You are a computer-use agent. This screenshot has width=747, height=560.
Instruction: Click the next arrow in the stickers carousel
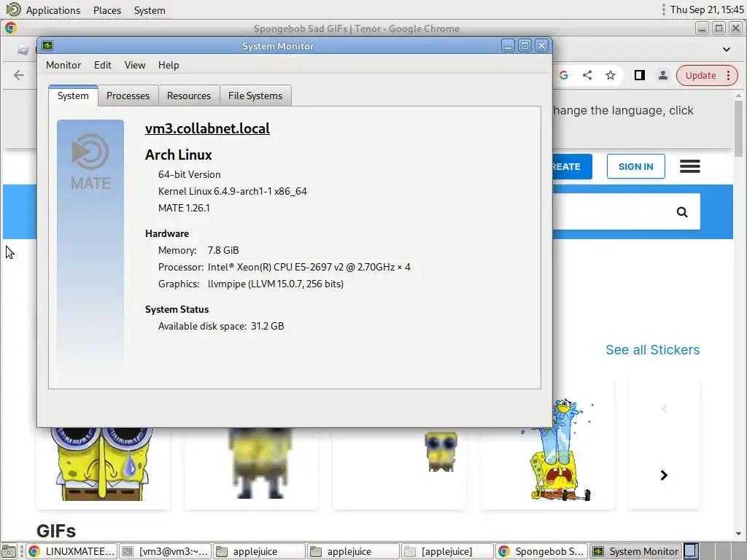[664, 475]
